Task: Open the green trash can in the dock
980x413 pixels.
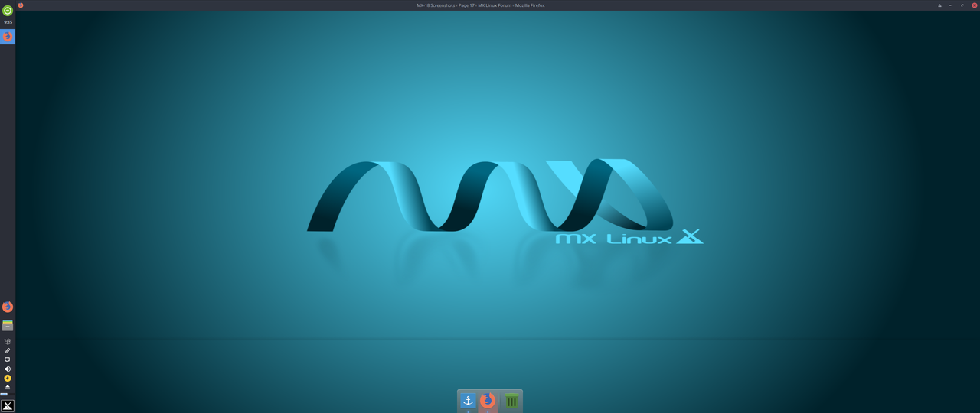Action: [x=511, y=401]
